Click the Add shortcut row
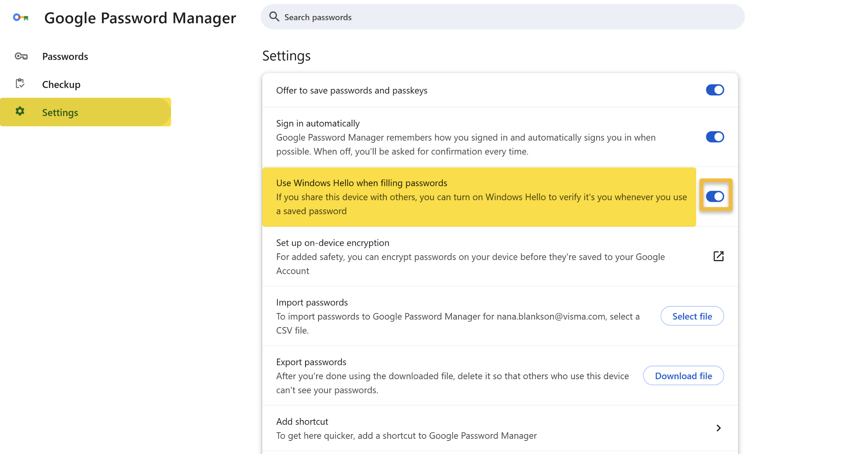Viewport: 868px width, 454px height. pos(302,421)
